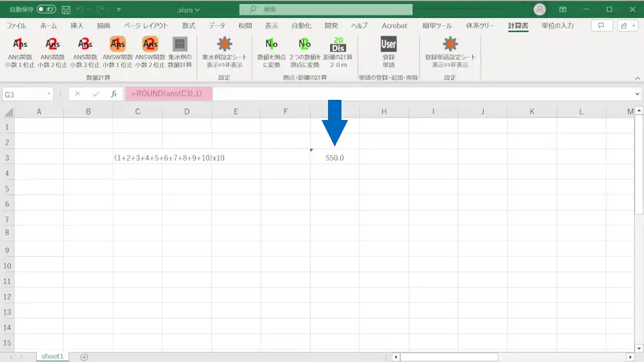
Task: Toggle the 自動保存 switch
Action: pos(47,9)
